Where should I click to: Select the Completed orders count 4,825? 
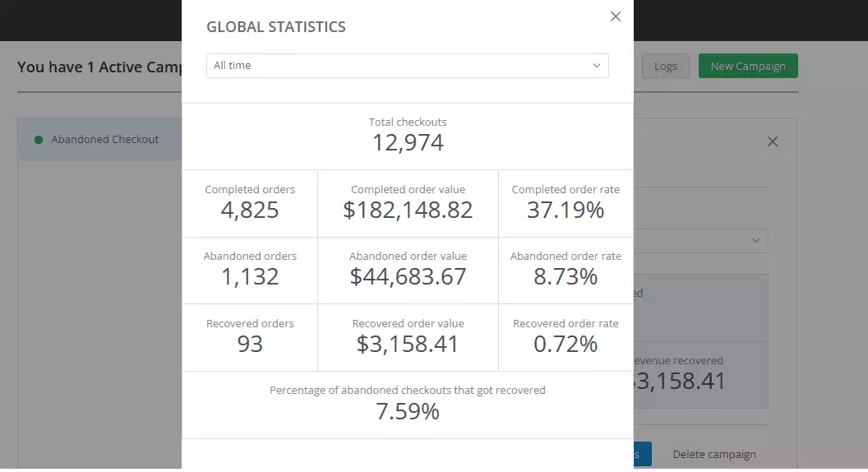[250, 211]
